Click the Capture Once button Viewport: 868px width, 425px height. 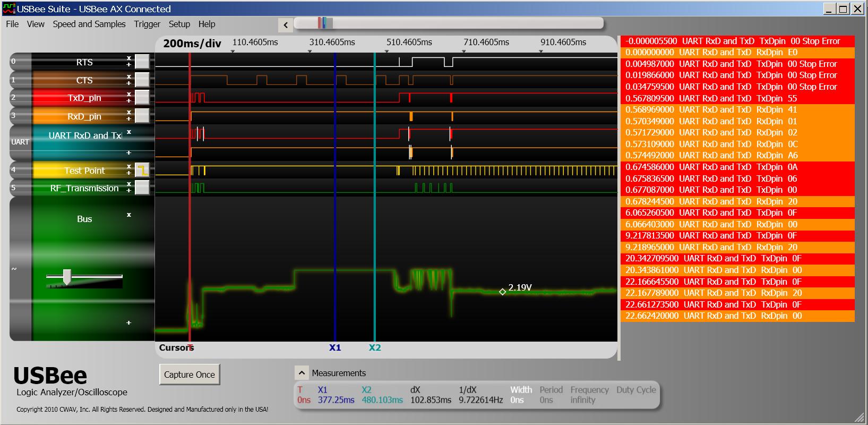(190, 375)
